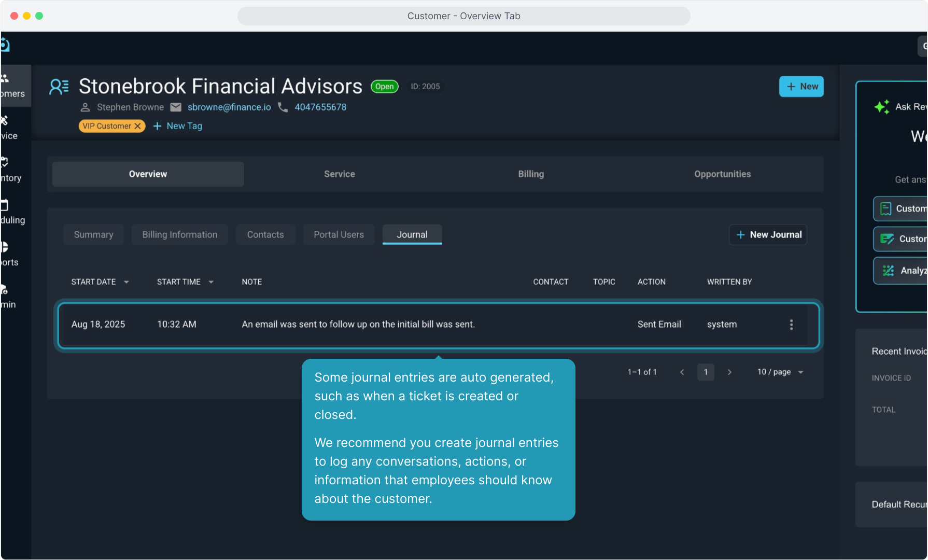Click the Ask sparkle AI icon
Viewport: 928px width, 560px height.
click(882, 107)
